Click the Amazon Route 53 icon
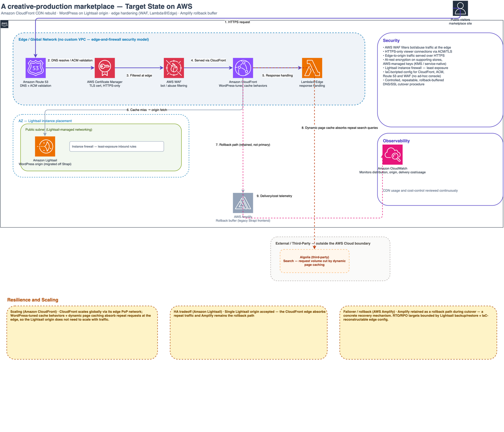Screen dimensions: 504x432 (36, 68)
